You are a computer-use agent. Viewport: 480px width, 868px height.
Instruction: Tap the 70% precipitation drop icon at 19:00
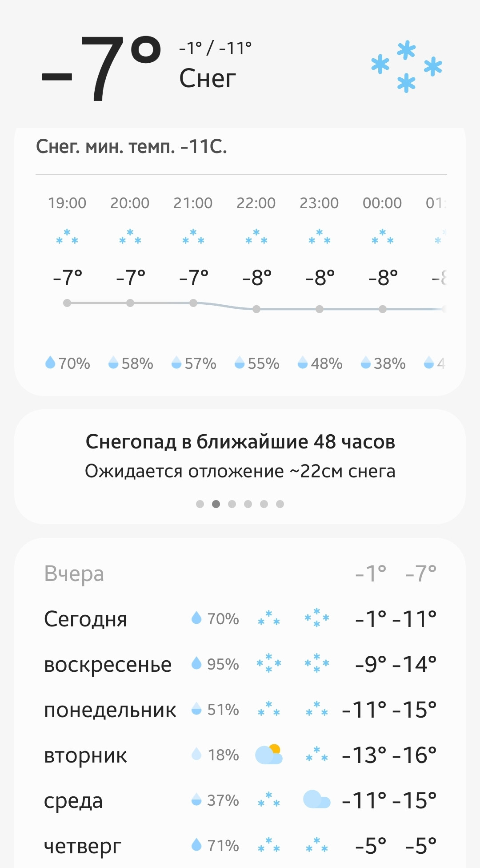pyautogui.click(x=50, y=363)
